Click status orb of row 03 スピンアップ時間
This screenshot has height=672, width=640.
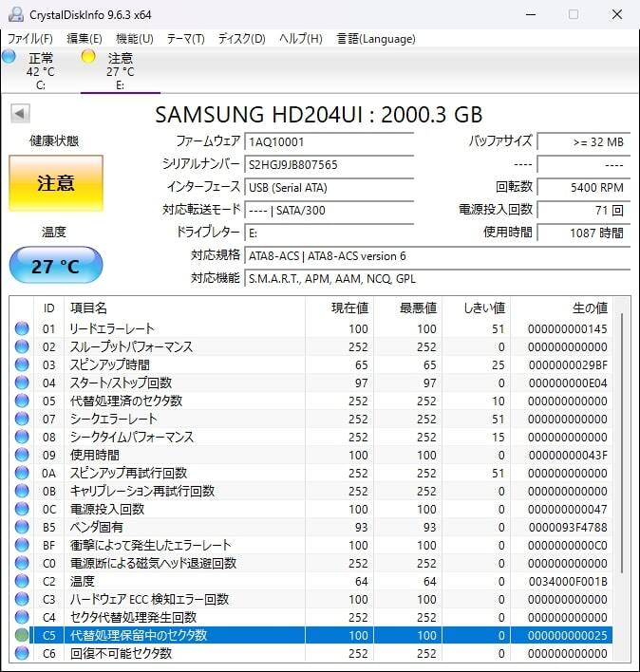pos(22,364)
